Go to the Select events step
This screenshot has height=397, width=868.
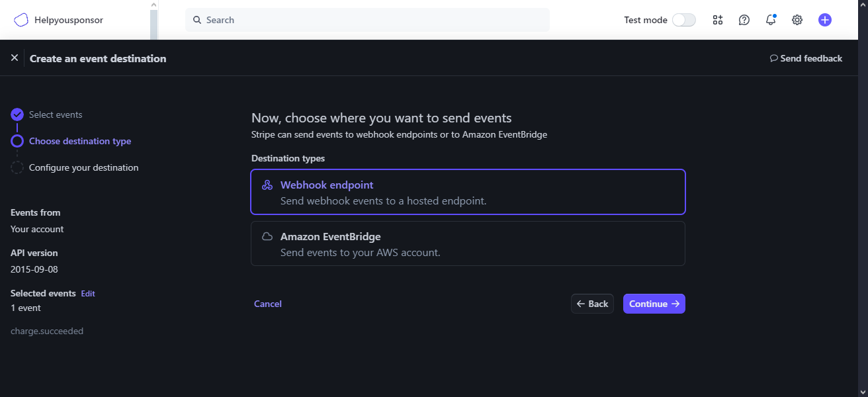click(56, 114)
